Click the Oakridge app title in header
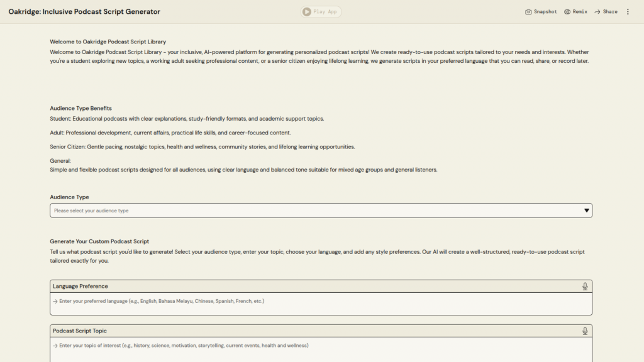644x362 pixels. 84,12
